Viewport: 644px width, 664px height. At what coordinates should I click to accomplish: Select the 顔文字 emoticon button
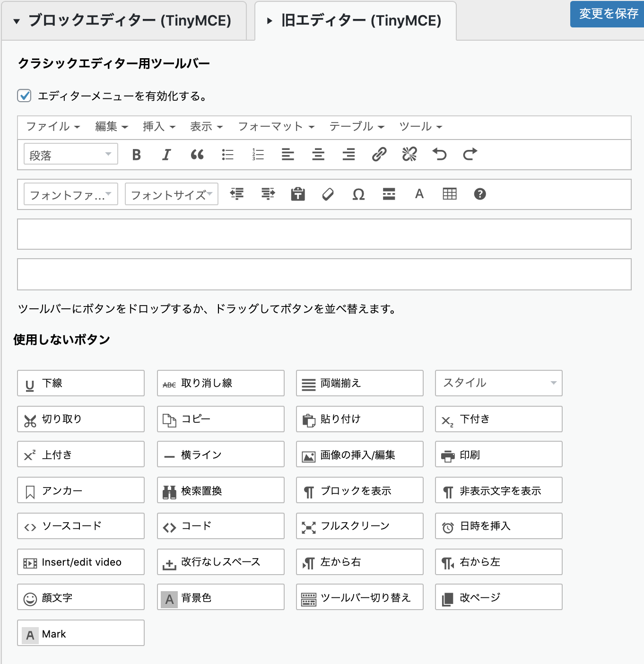[x=81, y=597]
